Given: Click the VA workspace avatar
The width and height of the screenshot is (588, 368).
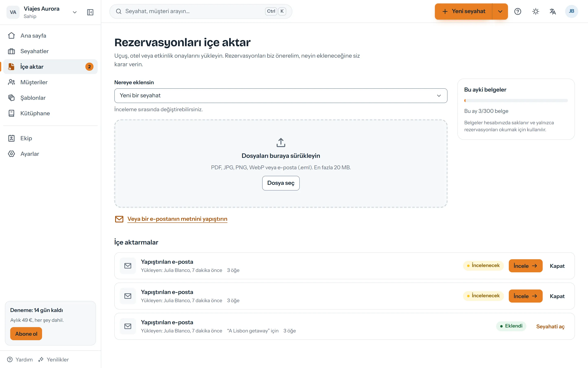Looking at the screenshot, I should (13, 12).
